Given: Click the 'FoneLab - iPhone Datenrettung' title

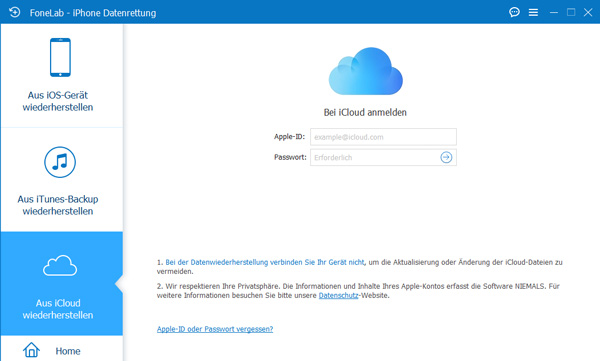Looking at the screenshot, I should [93, 13].
